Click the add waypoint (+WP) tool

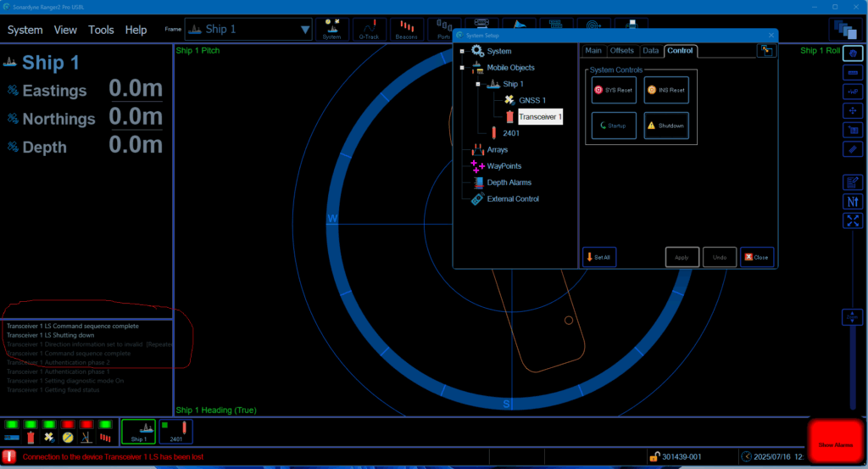[x=853, y=92]
